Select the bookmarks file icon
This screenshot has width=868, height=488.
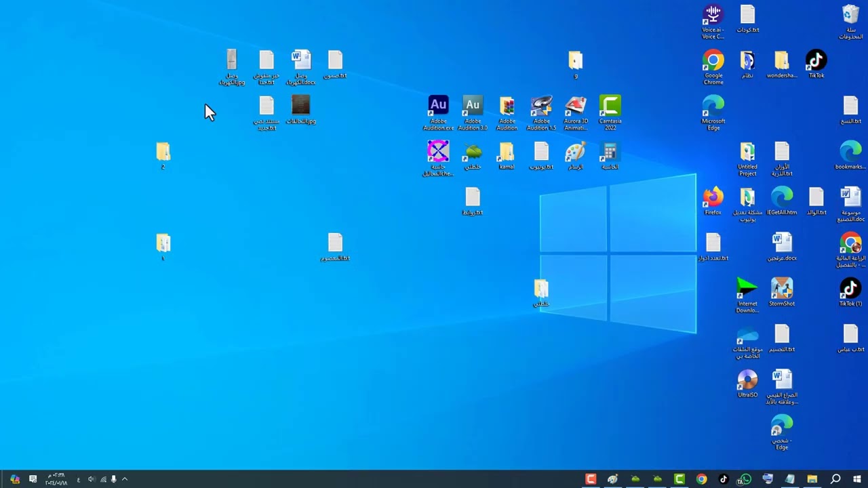(x=850, y=156)
